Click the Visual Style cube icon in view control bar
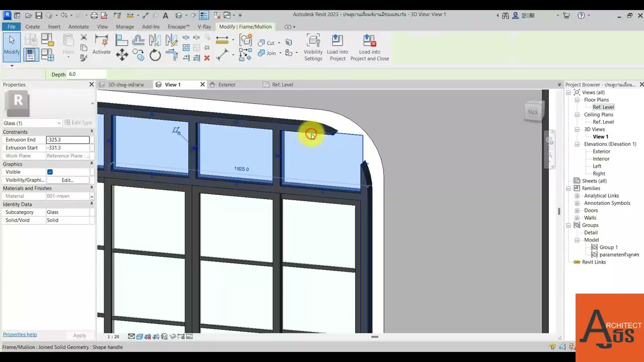Viewport: 644px width, 362px height. (139, 336)
